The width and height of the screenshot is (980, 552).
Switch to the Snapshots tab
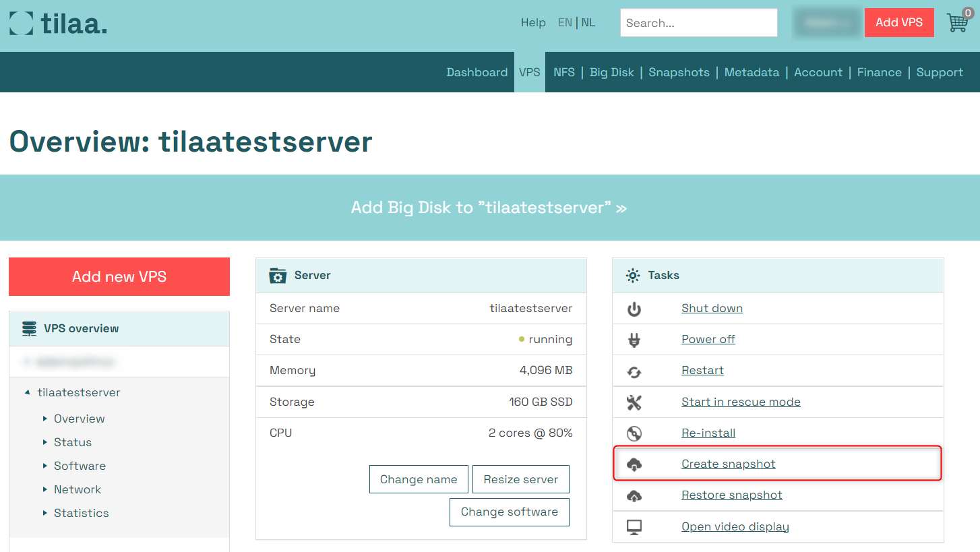click(x=679, y=72)
